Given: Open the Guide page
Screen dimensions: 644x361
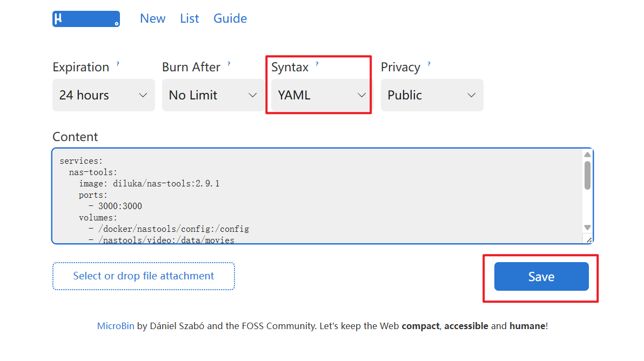Looking at the screenshot, I should click(230, 18).
